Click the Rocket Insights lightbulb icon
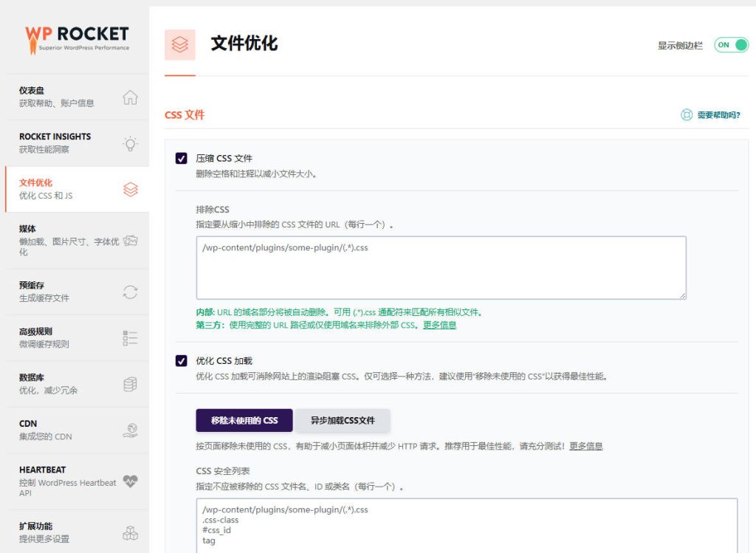The image size is (756, 553). click(130, 143)
